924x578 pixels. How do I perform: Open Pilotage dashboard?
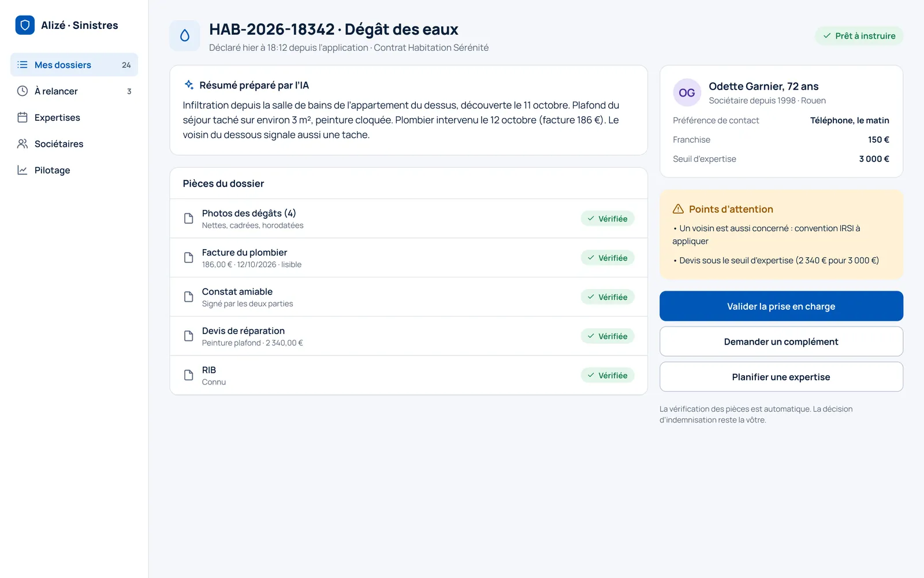tap(74, 170)
